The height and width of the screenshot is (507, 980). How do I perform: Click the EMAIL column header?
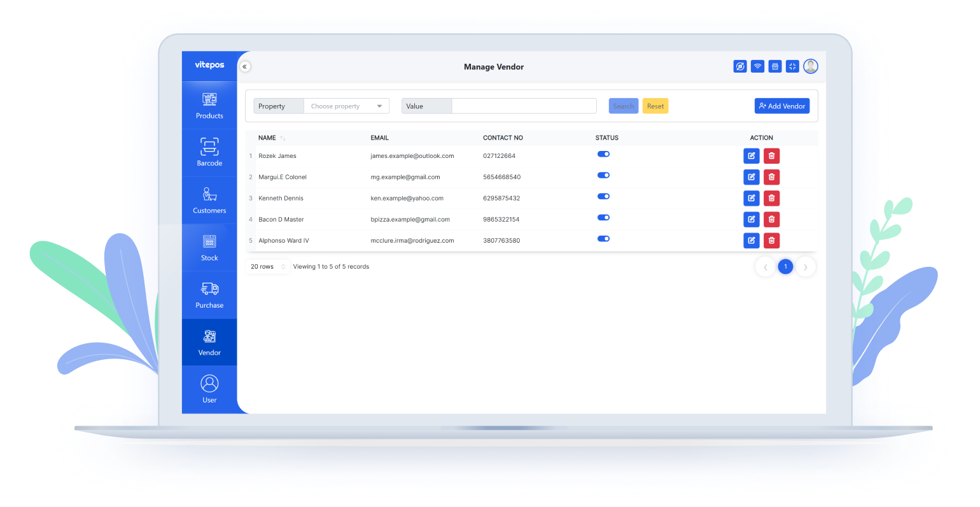[x=380, y=138]
